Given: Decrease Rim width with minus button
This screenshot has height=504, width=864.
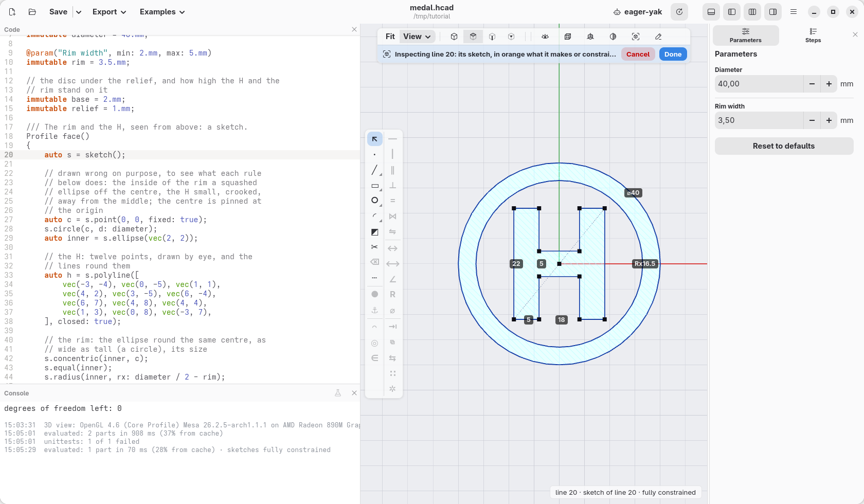Looking at the screenshot, I should pos(812,120).
